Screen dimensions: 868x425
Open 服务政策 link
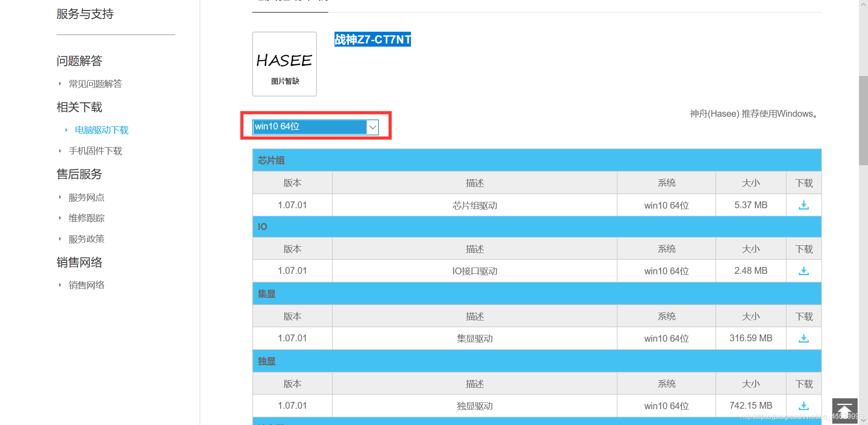(x=86, y=239)
